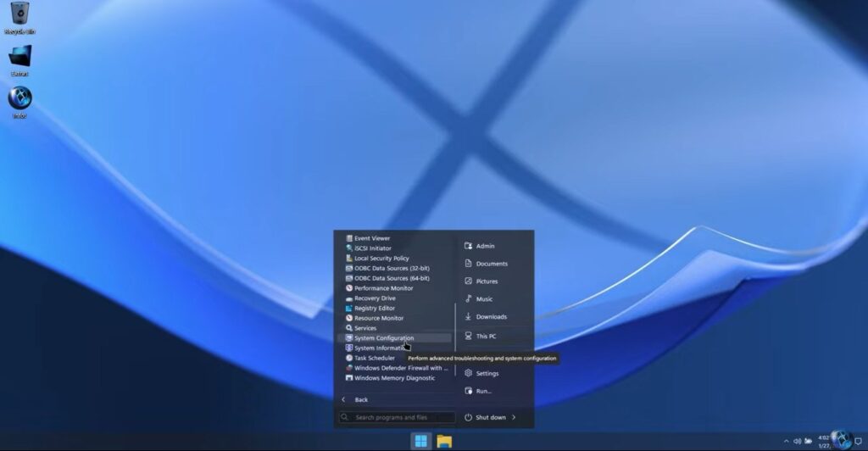Click the Windows Start button on taskbar
The height and width of the screenshot is (451, 868).
421,441
